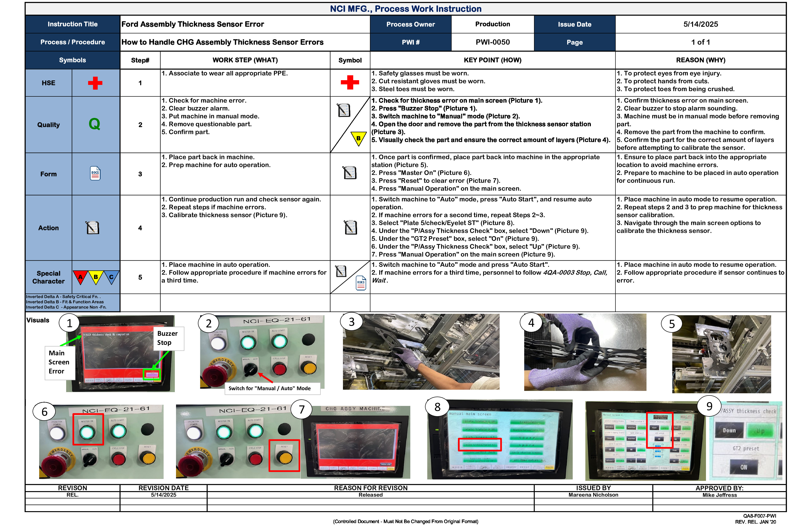Click the circled 8 label above the manual main screen photo

[438, 407]
